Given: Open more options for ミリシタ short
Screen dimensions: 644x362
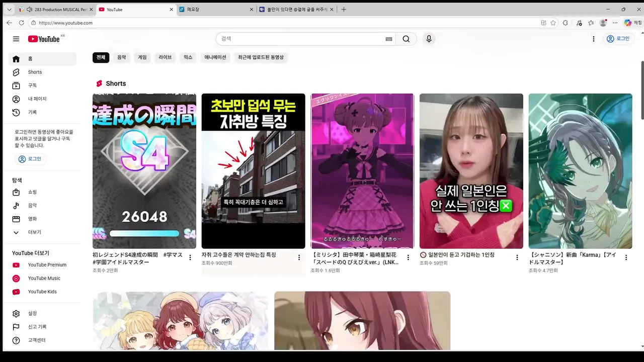Looking at the screenshot, I should tap(408, 257).
